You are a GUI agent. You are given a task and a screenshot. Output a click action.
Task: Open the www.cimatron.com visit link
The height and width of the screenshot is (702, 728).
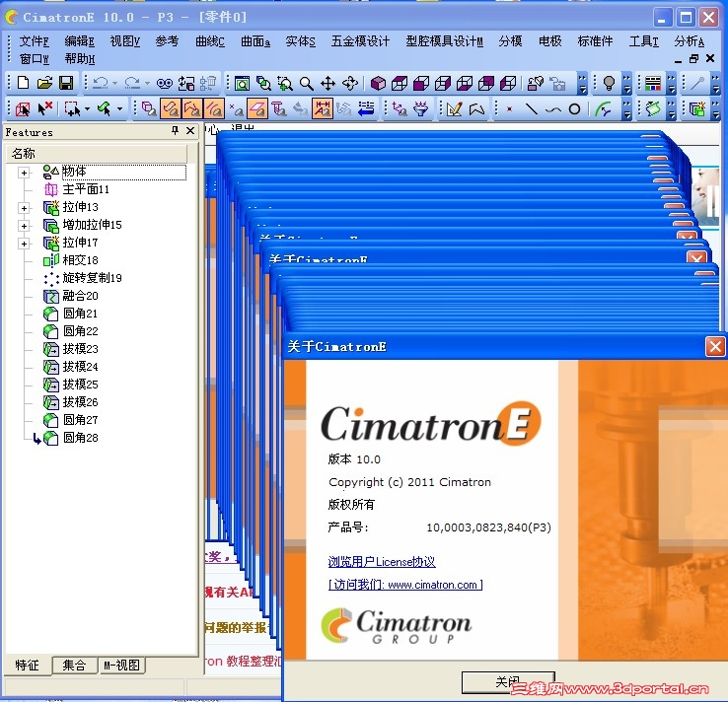point(405,585)
